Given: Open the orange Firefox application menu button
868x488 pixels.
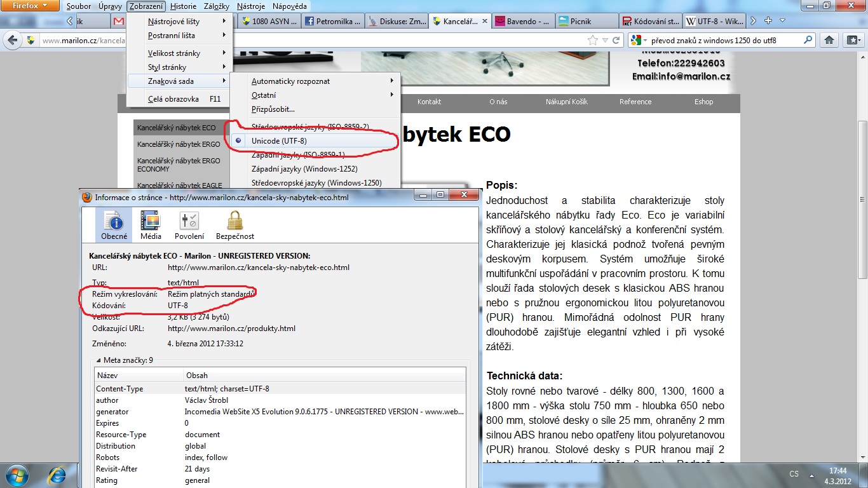Looking at the screenshot, I should [31, 6].
